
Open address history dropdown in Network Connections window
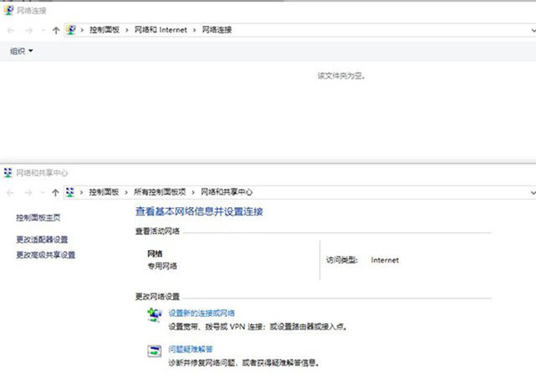point(533,30)
